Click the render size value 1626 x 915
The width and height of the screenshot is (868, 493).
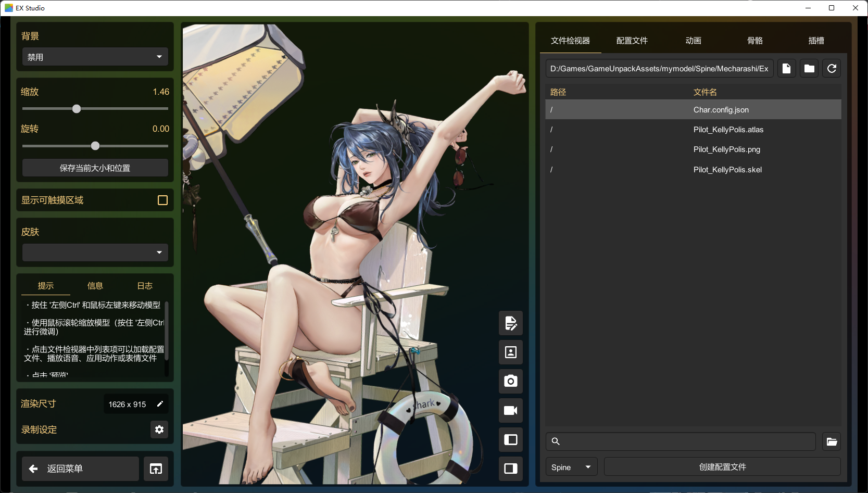click(127, 404)
